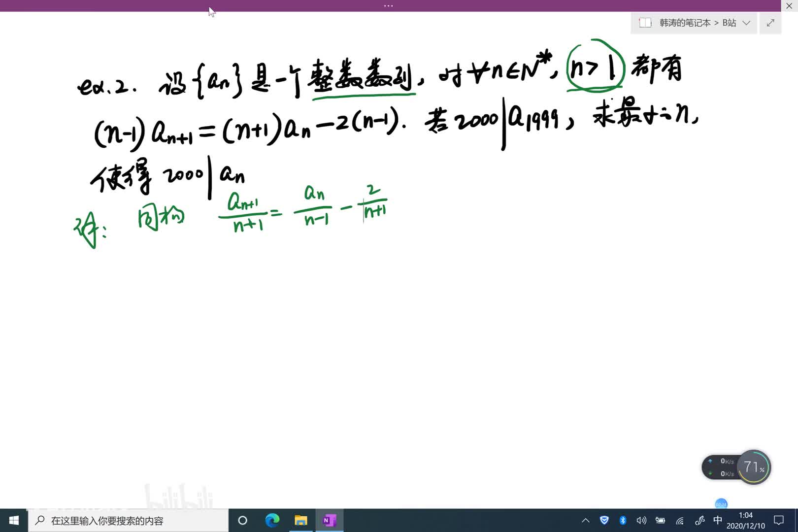Open the volume speaker control
Viewport: 798px width, 532px height.
(641, 521)
